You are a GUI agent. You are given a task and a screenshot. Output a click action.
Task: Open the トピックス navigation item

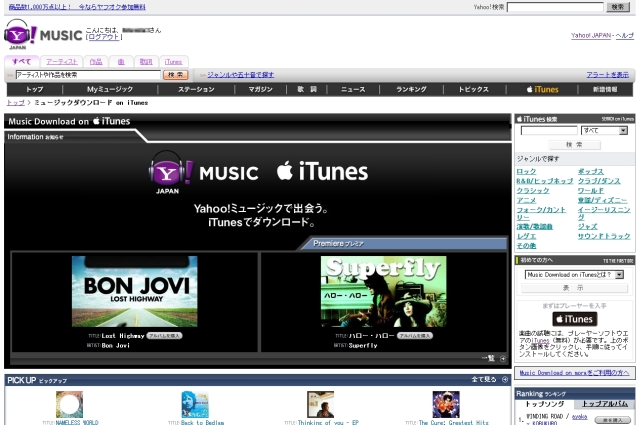474,89
